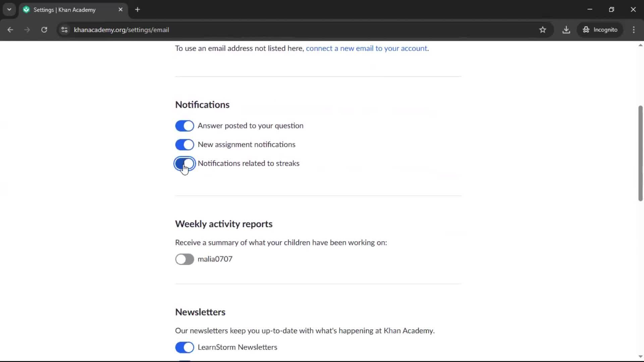Click the scrollbar up arrow
The image size is (644, 362).
640,45
